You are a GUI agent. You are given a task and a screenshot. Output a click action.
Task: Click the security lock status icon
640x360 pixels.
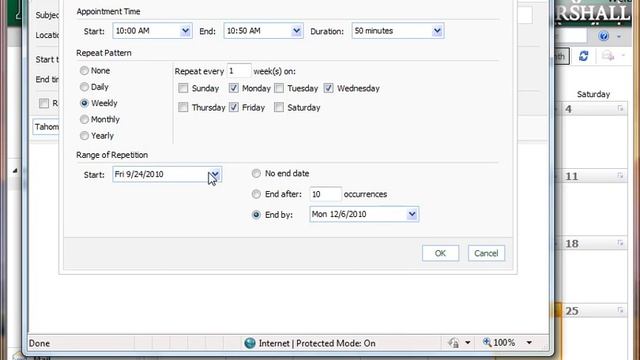pos(453,343)
